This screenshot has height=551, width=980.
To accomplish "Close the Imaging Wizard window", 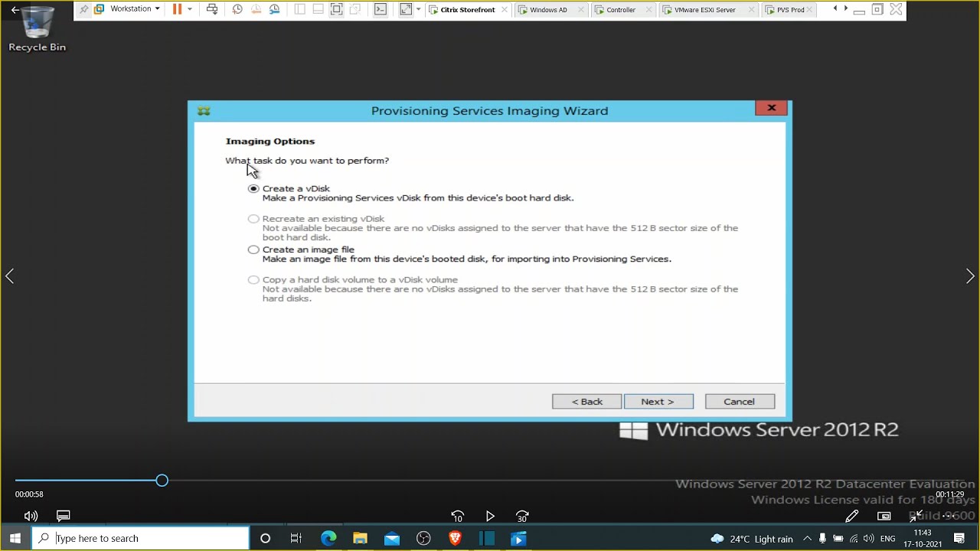I will (772, 108).
